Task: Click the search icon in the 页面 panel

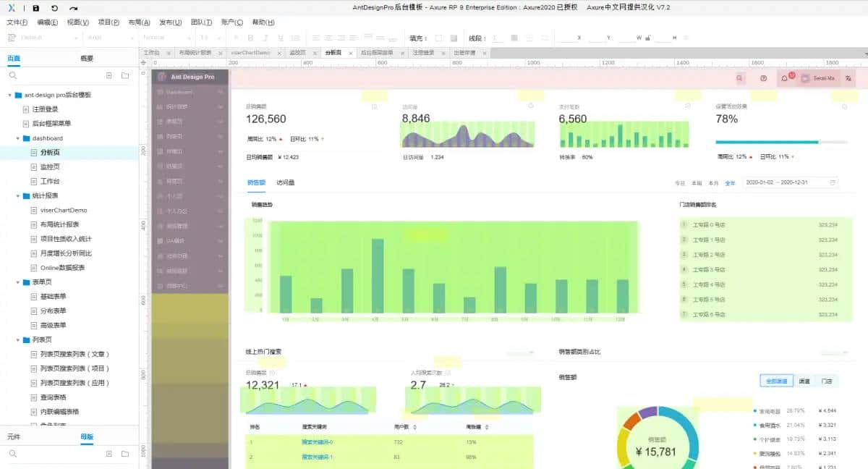Action: pyautogui.click(x=12, y=75)
